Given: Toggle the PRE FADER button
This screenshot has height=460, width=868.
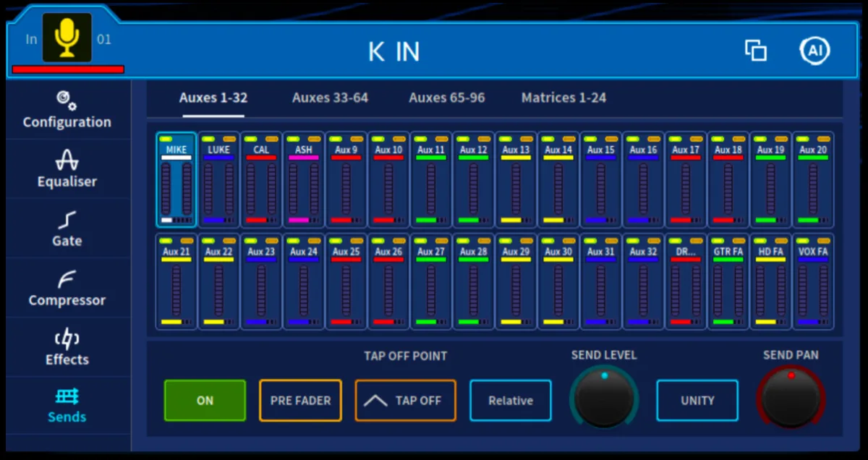Looking at the screenshot, I should (x=301, y=401).
